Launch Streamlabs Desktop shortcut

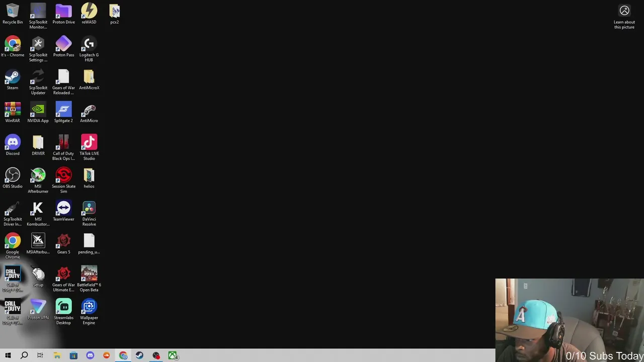coord(63,312)
